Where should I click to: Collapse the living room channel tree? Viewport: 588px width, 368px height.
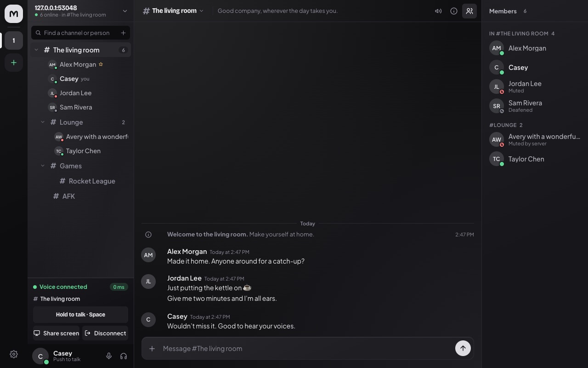coord(36,50)
